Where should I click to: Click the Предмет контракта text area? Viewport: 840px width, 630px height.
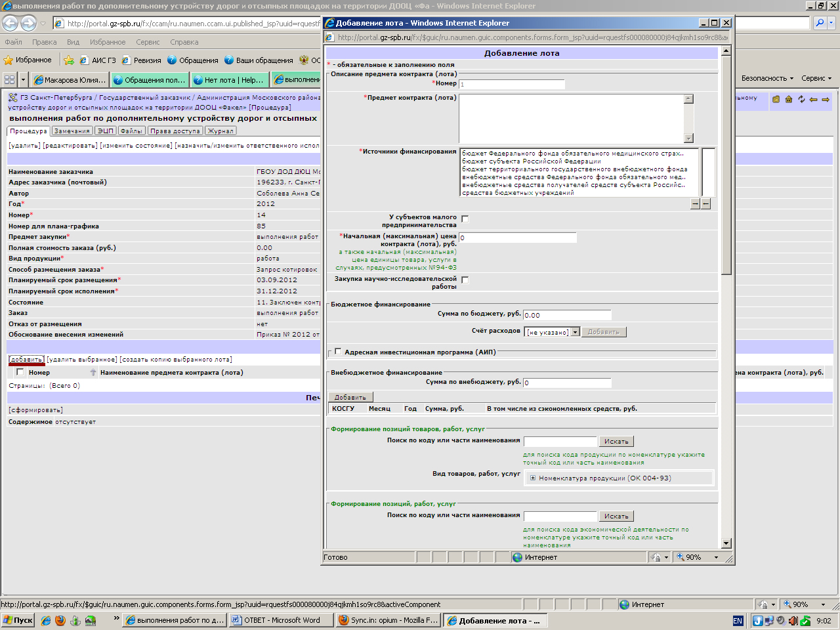coord(571,118)
